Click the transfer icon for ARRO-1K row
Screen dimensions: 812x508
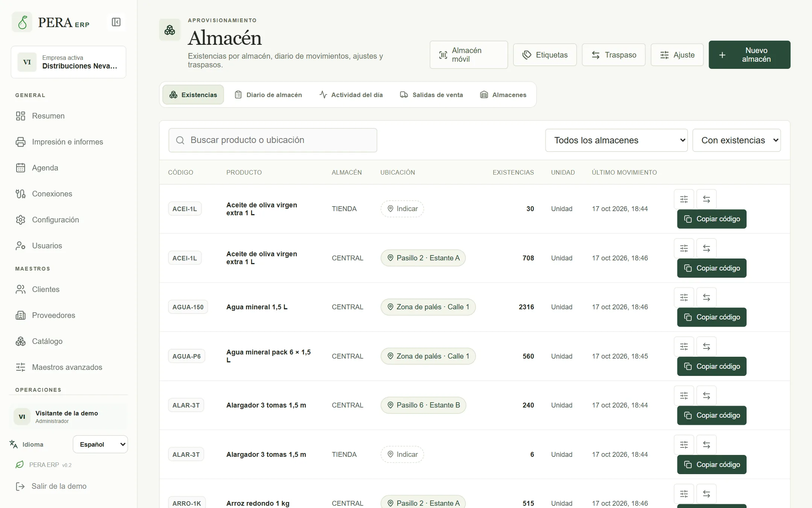pyautogui.click(x=706, y=494)
